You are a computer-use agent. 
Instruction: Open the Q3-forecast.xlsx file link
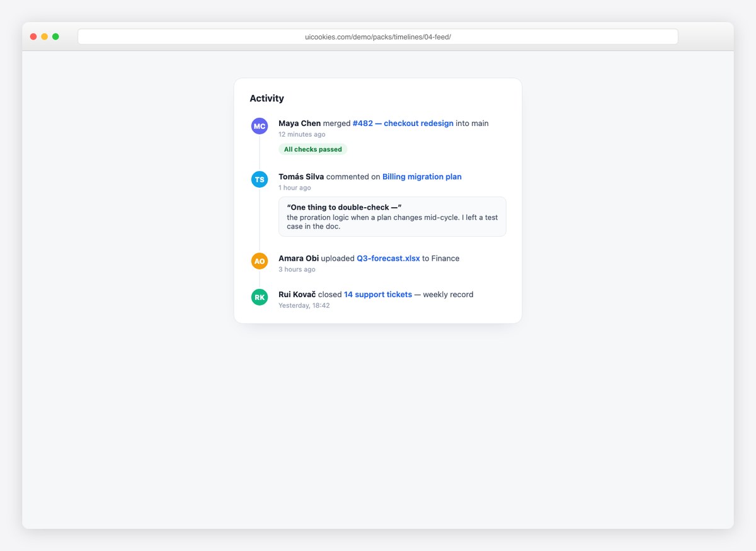[x=388, y=258]
